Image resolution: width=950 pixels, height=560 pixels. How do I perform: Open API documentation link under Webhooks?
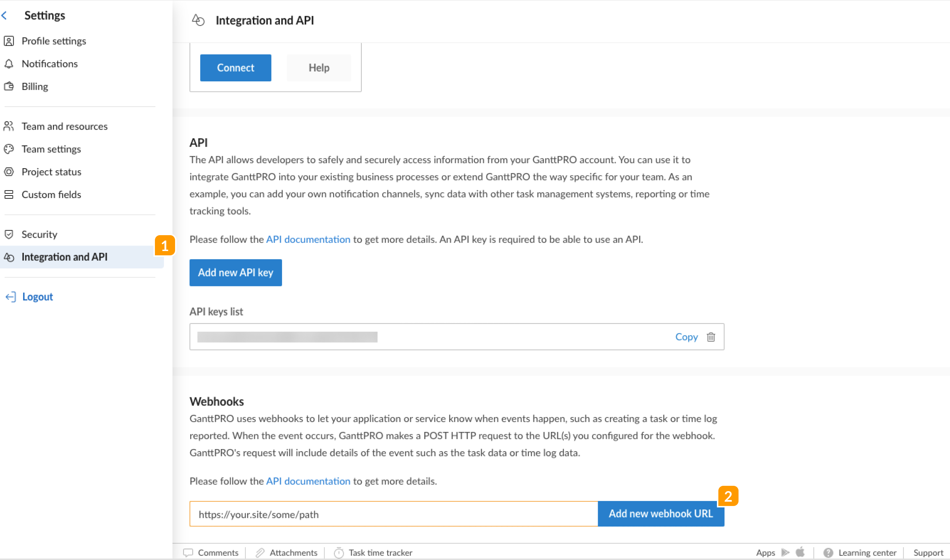pyautogui.click(x=308, y=481)
